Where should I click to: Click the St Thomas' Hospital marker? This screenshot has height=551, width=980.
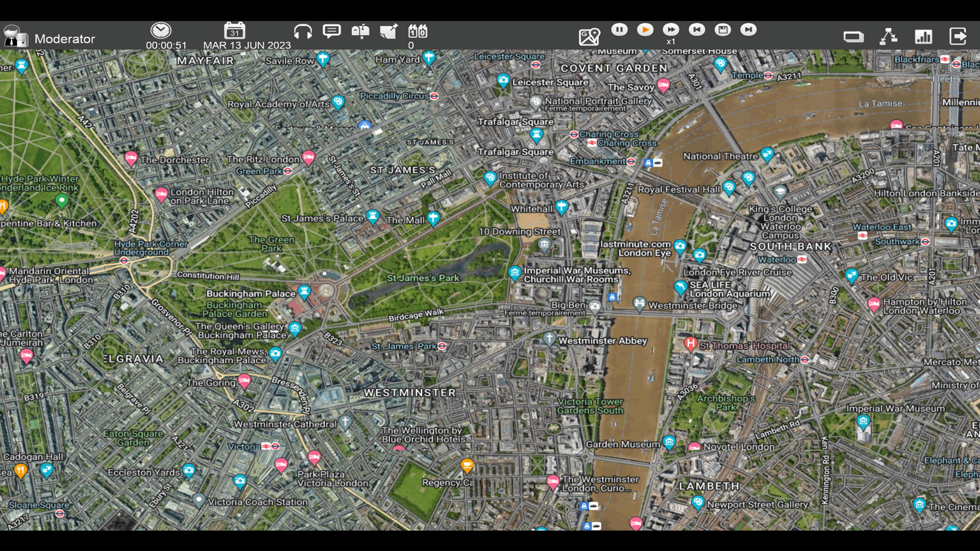click(691, 344)
